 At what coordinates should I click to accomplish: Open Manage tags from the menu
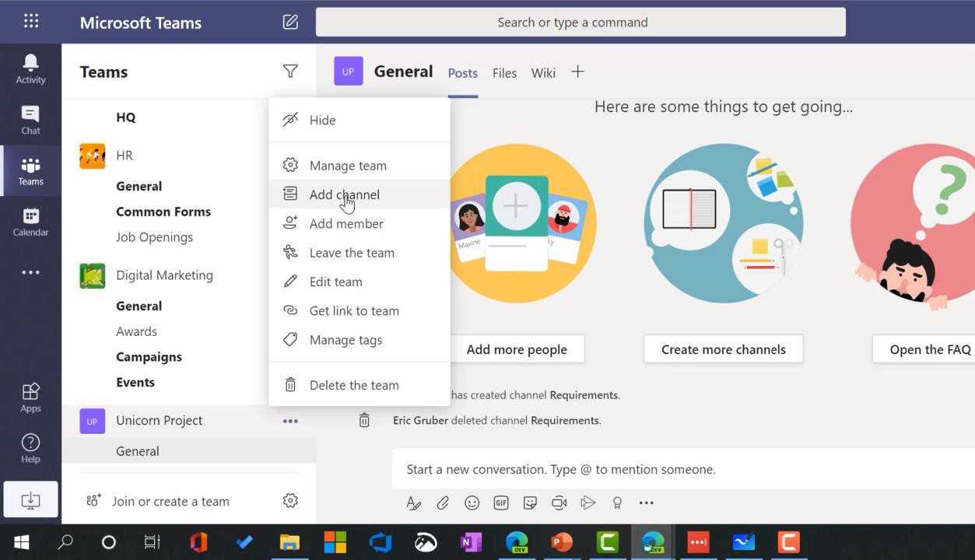[x=359, y=340]
